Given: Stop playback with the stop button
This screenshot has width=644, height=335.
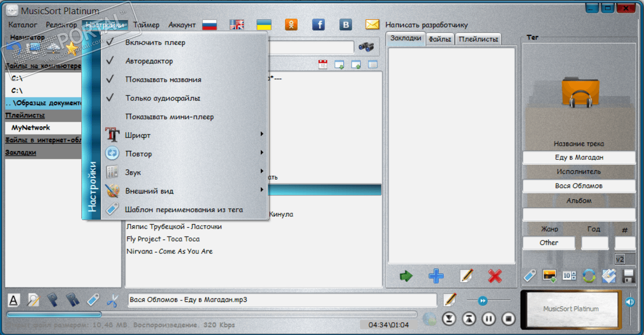Looking at the screenshot, I should (x=508, y=319).
